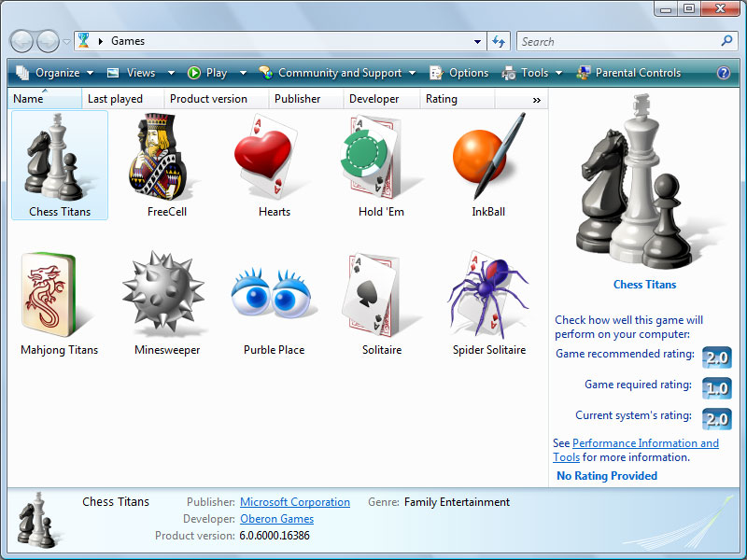The width and height of the screenshot is (747, 560).
Task: Click the No Rating Provided text
Action: click(606, 476)
